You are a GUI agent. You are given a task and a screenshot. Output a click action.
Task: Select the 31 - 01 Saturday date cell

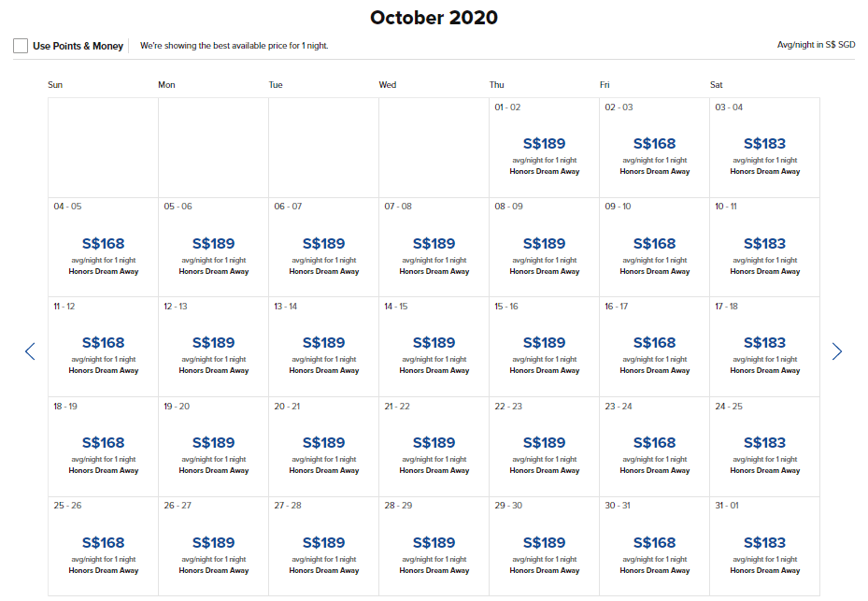[x=764, y=547]
